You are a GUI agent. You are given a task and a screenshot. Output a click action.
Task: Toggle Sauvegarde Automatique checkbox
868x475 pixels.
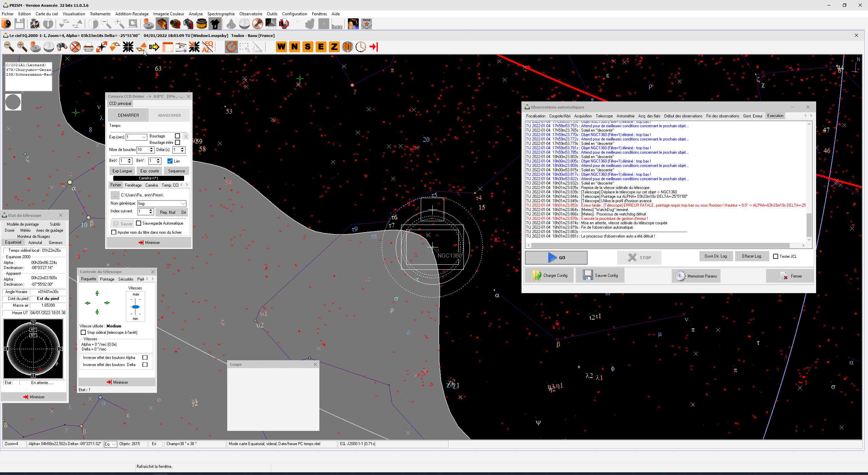pyautogui.click(x=139, y=223)
